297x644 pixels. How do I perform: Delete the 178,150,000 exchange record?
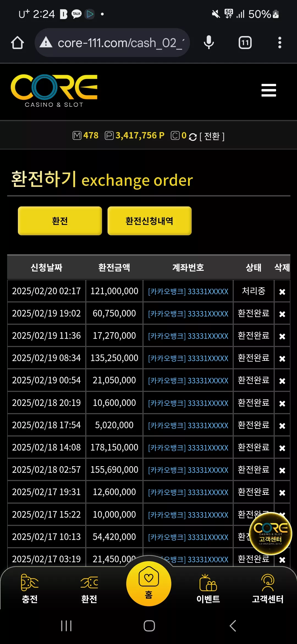tap(282, 448)
